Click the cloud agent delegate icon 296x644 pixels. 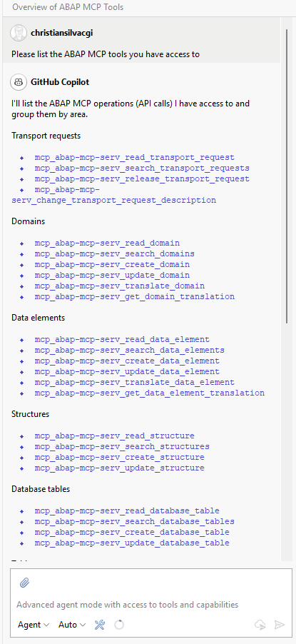[260, 625]
